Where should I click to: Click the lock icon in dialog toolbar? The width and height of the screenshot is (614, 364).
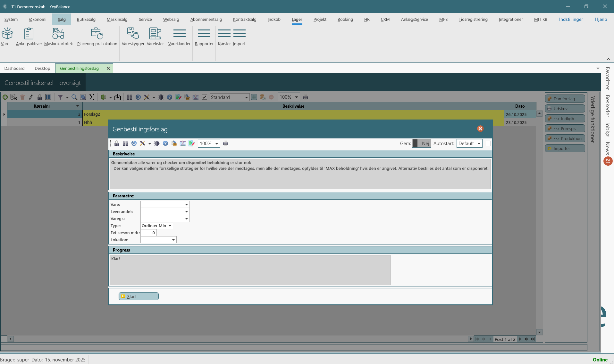(x=117, y=144)
